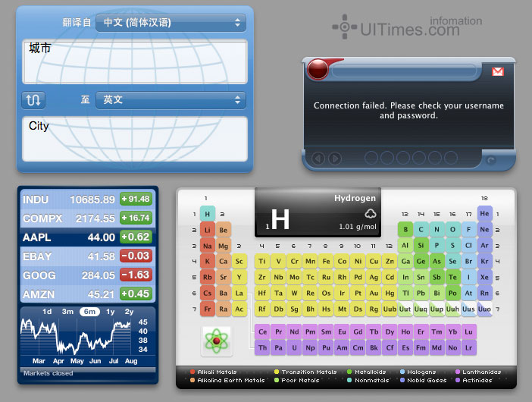Select Mercury (Hg) element tile
532x402 pixels.
click(390, 293)
